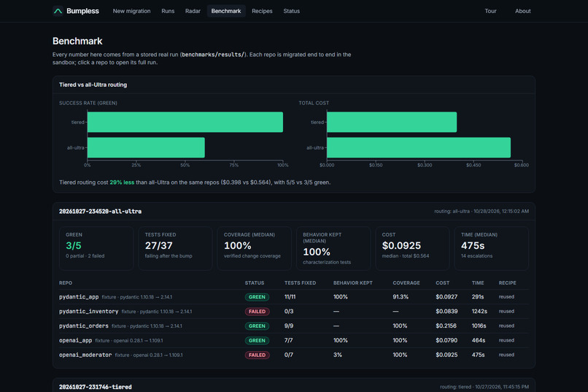The image size is (588, 392).
Task: Click the STATUS column header
Action: [255, 283]
